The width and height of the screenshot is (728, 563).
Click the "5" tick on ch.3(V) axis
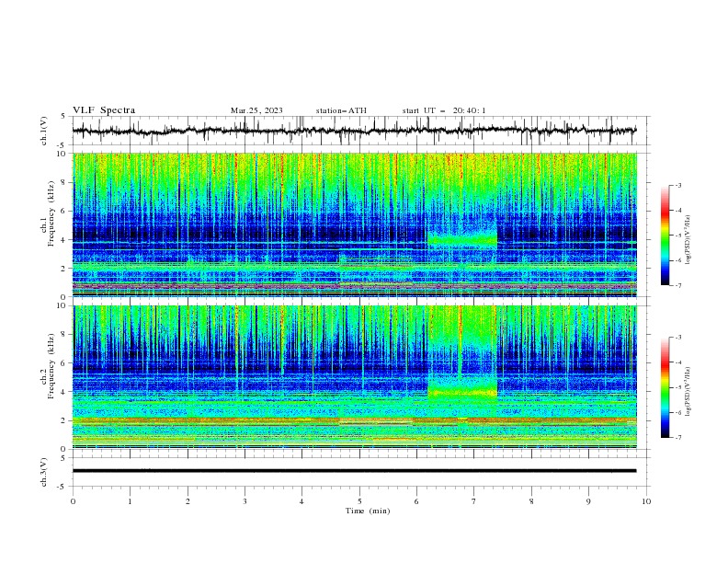pos(63,457)
